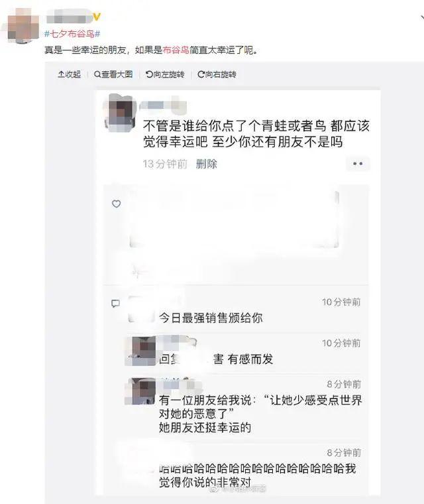Rotate image left with 向左旋转
Screen dimensions: 424x504
coord(165,74)
